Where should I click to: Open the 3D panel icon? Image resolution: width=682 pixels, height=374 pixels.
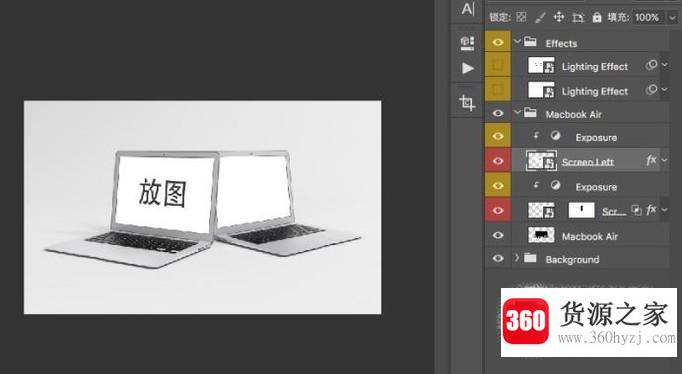click(x=467, y=43)
